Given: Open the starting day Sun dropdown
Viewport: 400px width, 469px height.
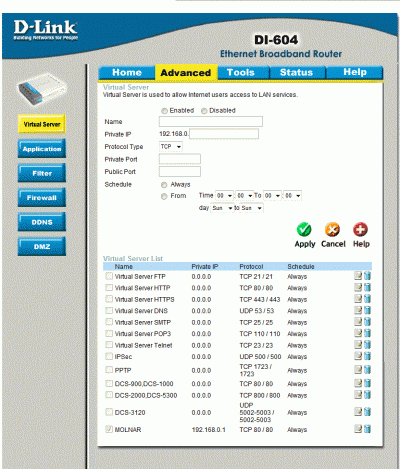Looking at the screenshot, I should click(222, 208).
